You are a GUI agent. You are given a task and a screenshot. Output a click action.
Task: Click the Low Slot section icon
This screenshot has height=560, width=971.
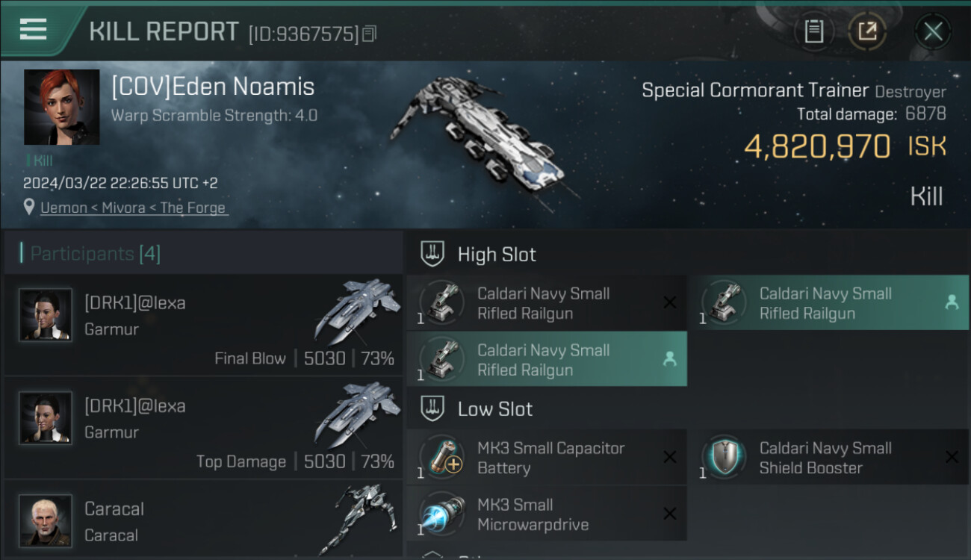click(x=433, y=409)
